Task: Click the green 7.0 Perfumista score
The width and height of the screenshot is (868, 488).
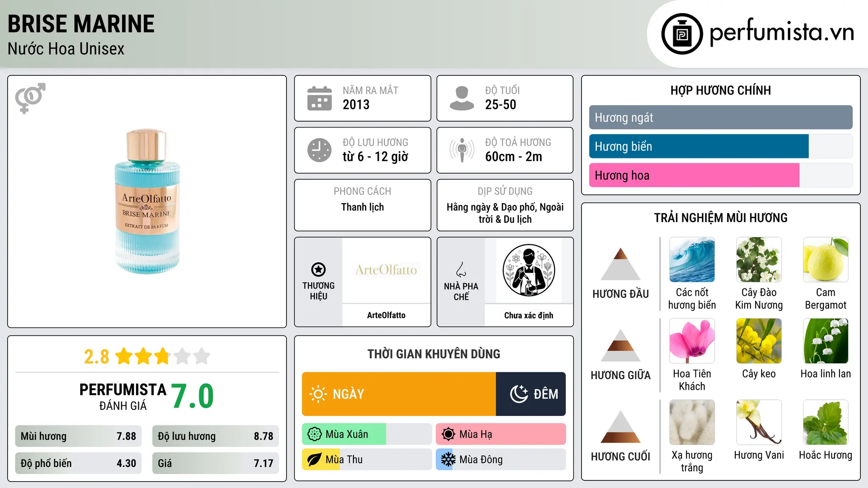Action: tap(192, 396)
